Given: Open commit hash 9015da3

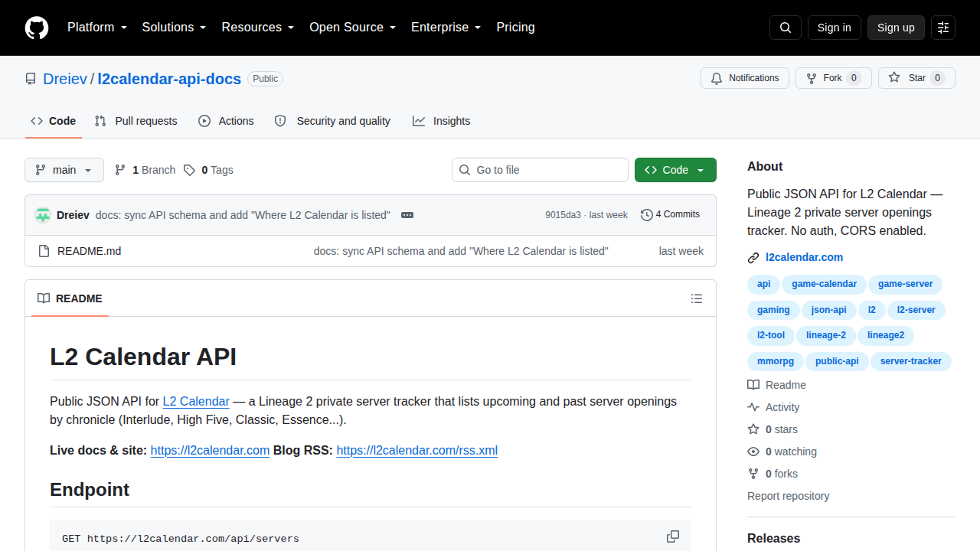Looking at the screenshot, I should point(563,215).
